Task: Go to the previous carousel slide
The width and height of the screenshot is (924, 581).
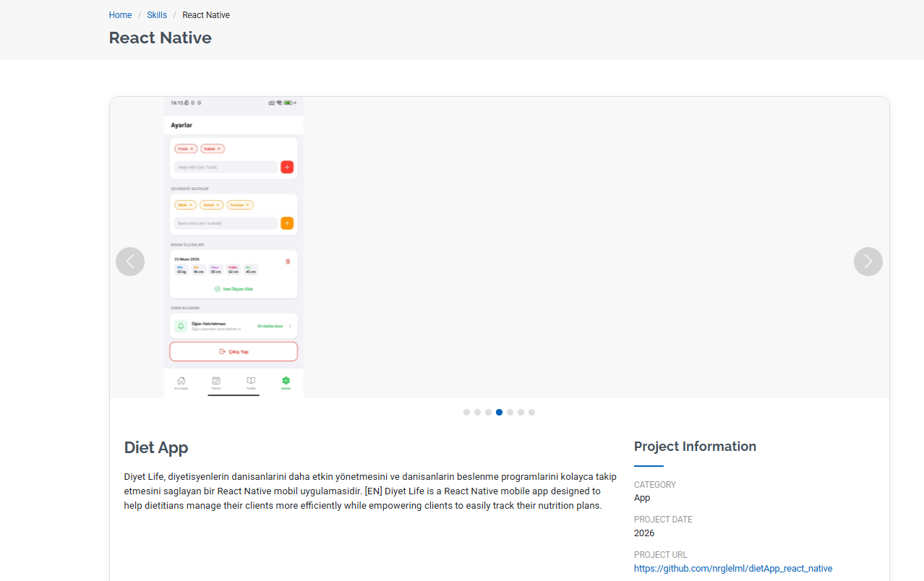Action: 130,262
